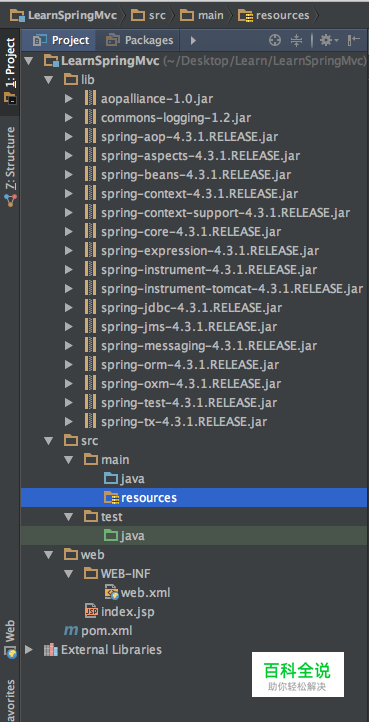This screenshot has width=369, height=722.
Task: Select spring-jms-4.3.1.RELEASE.jar
Action: click(189, 326)
